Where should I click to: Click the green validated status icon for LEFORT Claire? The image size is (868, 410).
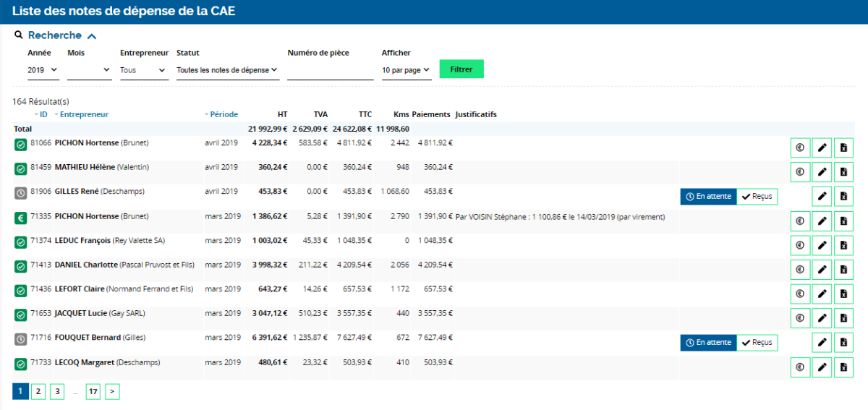[21, 291]
